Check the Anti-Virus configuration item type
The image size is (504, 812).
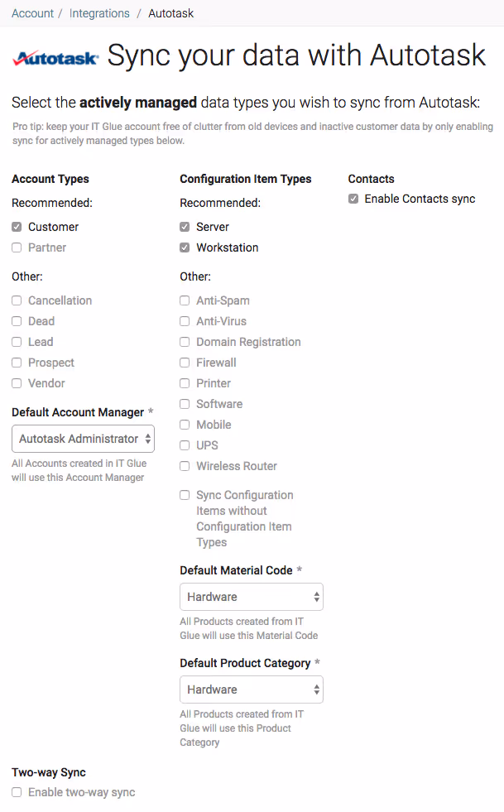pos(184,320)
